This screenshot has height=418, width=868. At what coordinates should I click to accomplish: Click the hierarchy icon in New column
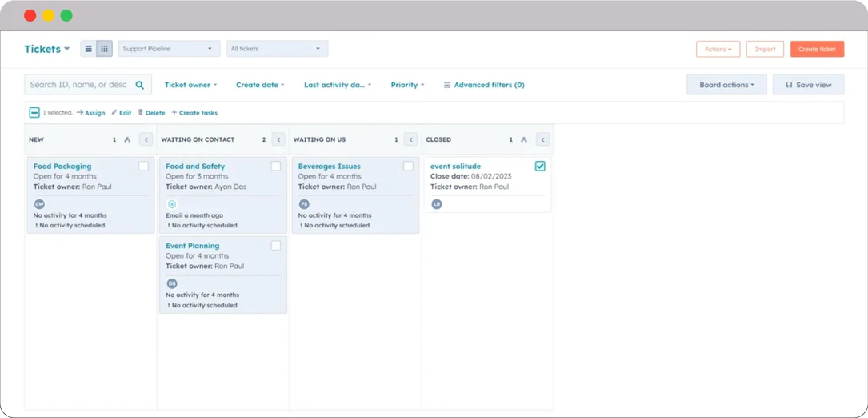pyautogui.click(x=127, y=139)
